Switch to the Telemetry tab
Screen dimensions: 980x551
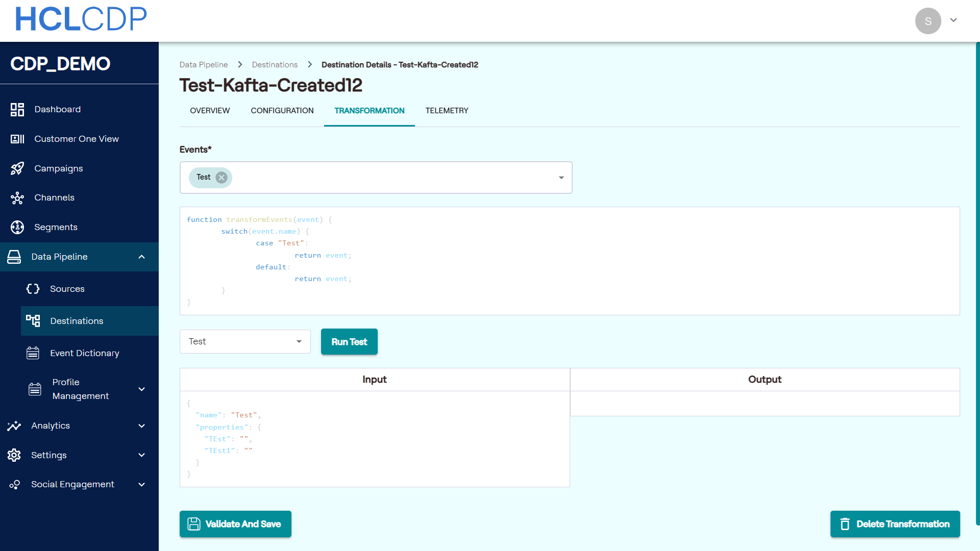click(x=447, y=111)
